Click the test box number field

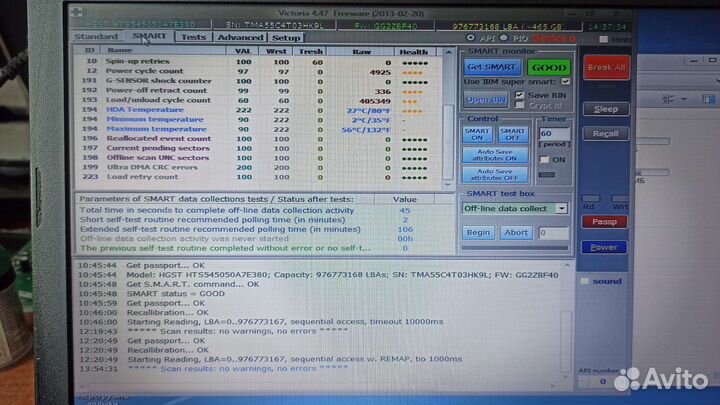click(x=553, y=233)
